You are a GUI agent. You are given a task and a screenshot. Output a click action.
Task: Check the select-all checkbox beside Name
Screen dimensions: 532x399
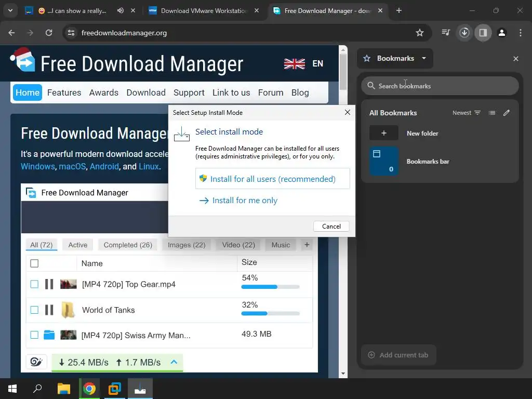pos(34,263)
